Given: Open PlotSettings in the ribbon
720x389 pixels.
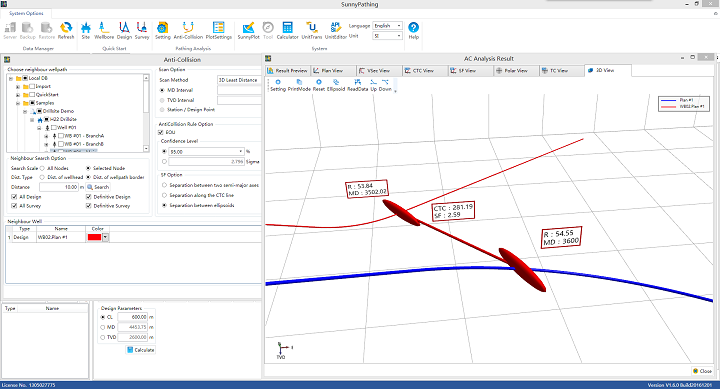Looking at the screenshot, I should (219, 31).
